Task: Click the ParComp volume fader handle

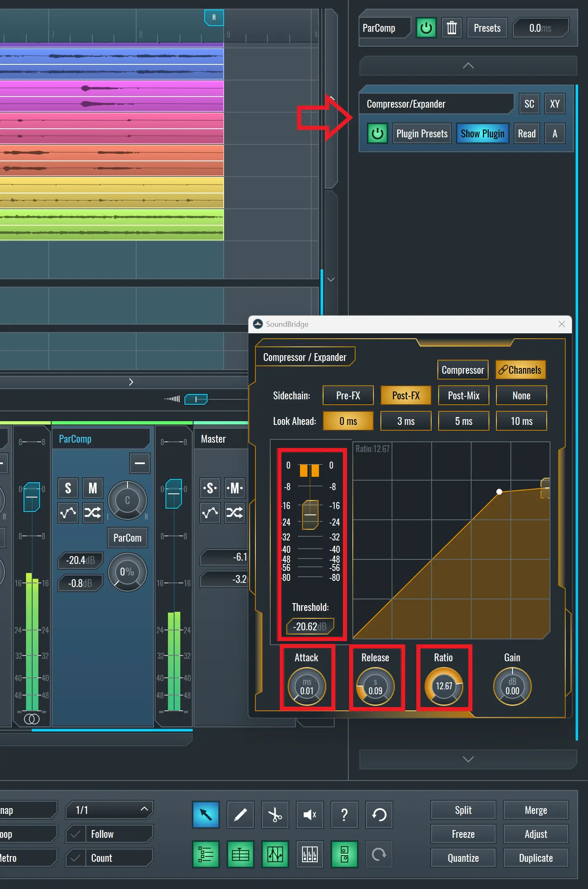Action: point(174,493)
